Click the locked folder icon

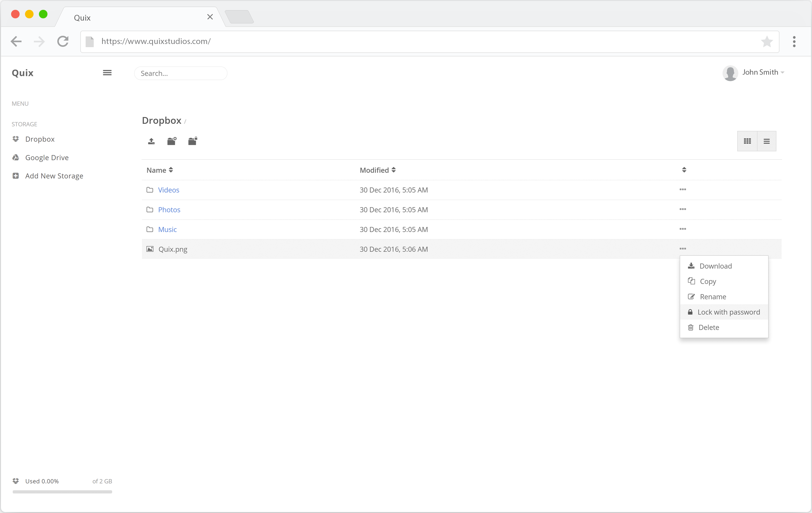[192, 141]
